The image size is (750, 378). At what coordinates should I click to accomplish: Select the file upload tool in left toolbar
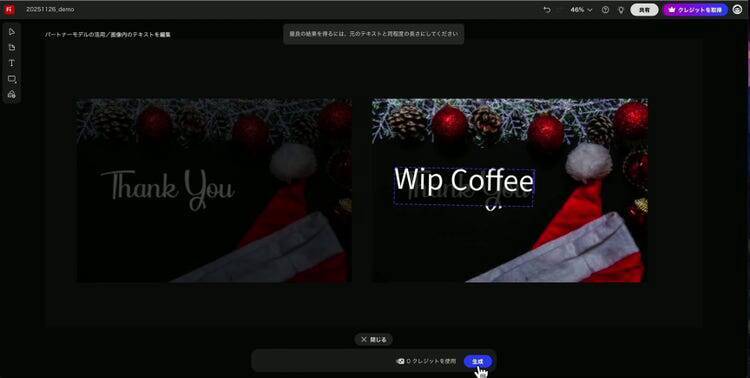pos(12,47)
